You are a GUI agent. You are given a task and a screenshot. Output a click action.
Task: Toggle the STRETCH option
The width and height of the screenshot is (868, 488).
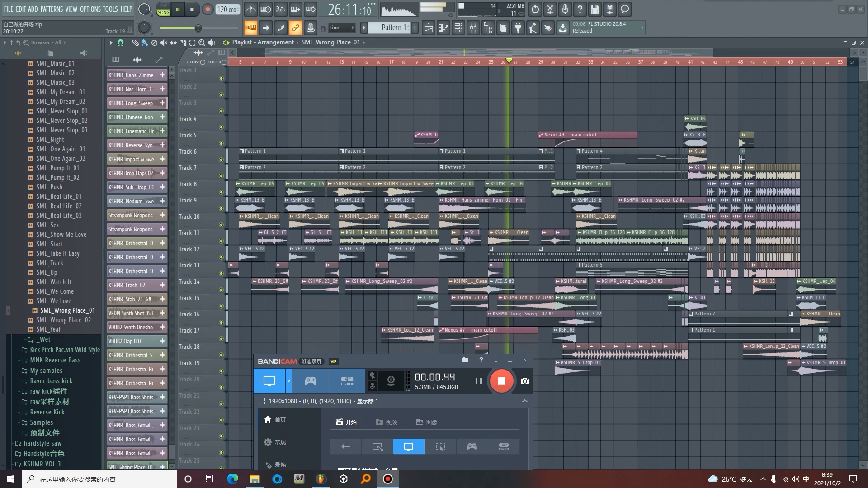click(224, 62)
